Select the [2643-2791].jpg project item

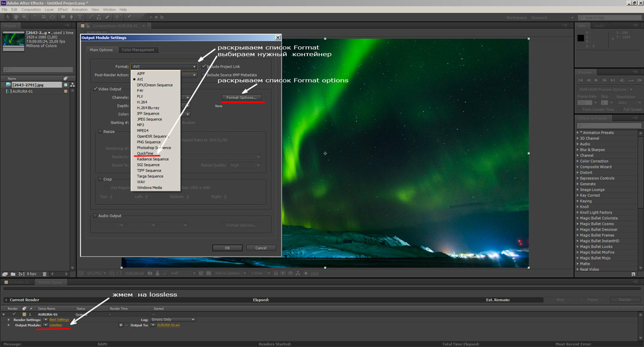(29, 85)
